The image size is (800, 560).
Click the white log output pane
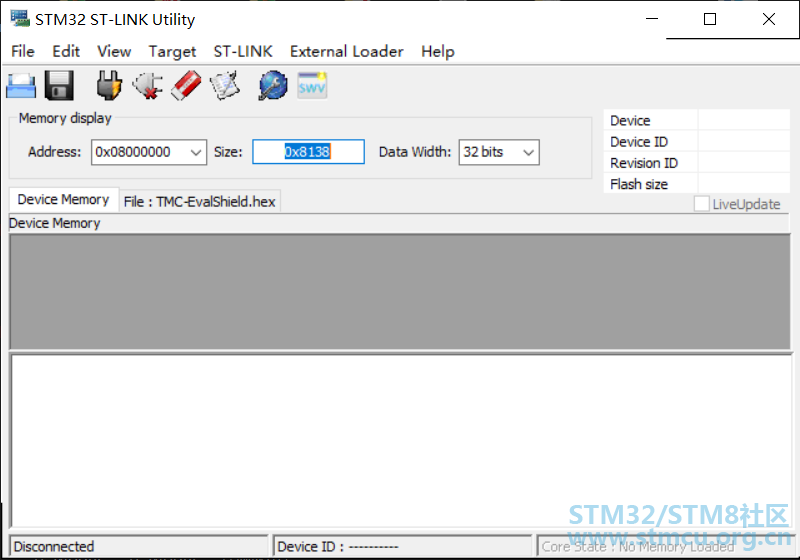[401, 441]
